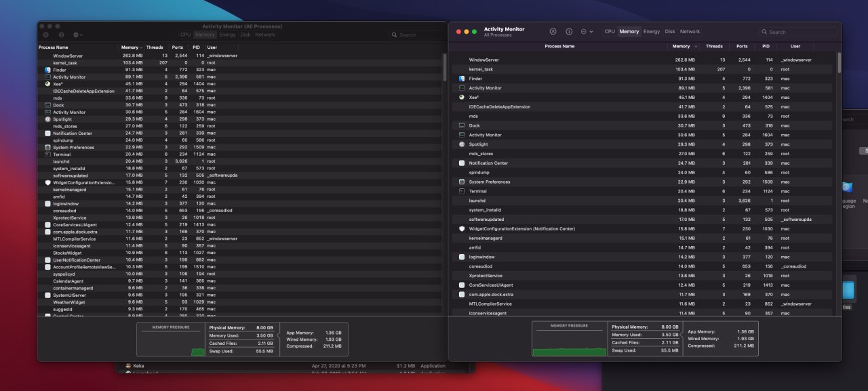Click Activity Monitor 30.6 MB row icon in front window
868x391 pixels.
(462, 135)
